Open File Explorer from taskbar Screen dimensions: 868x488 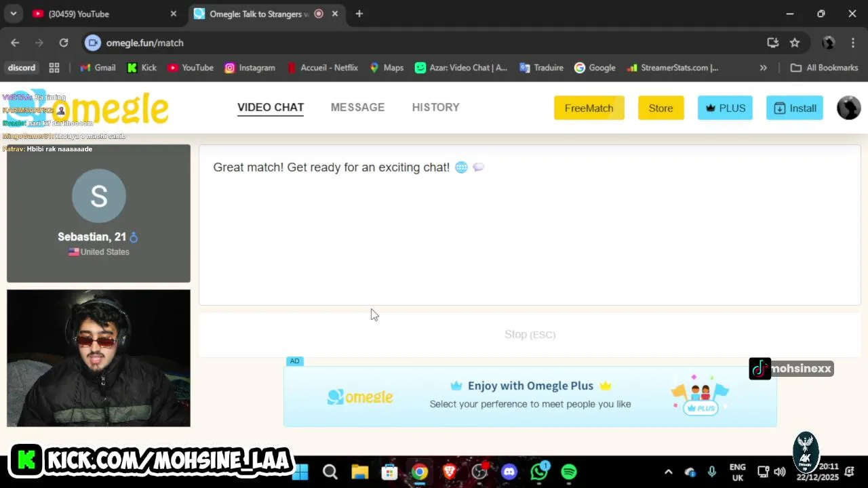(359, 472)
